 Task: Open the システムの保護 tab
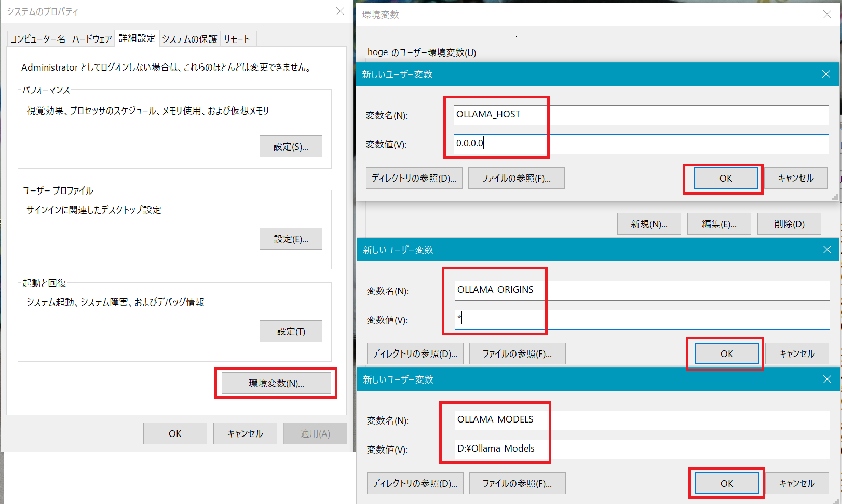189,39
